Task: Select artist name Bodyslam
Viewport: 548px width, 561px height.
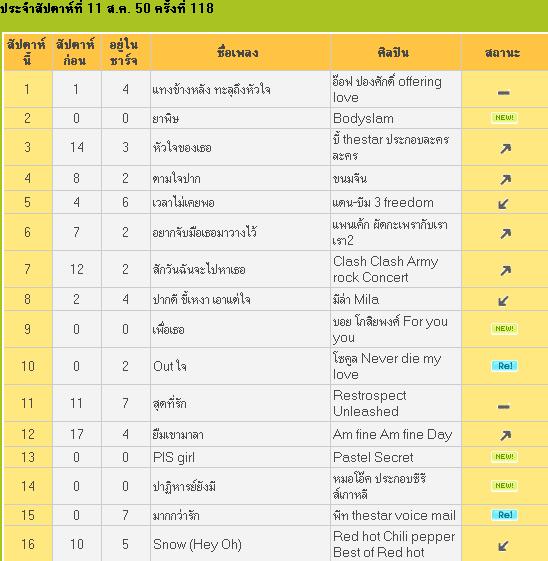Action: pos(363,118)
